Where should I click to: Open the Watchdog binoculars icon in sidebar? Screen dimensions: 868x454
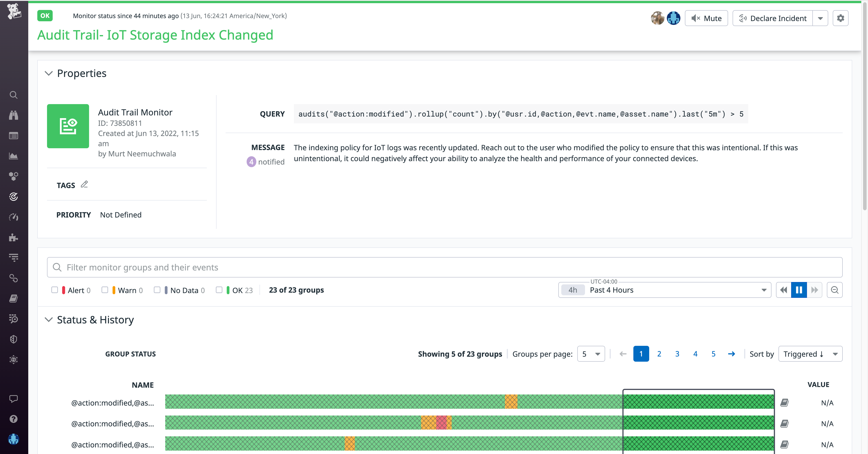[x=14, y=115]
